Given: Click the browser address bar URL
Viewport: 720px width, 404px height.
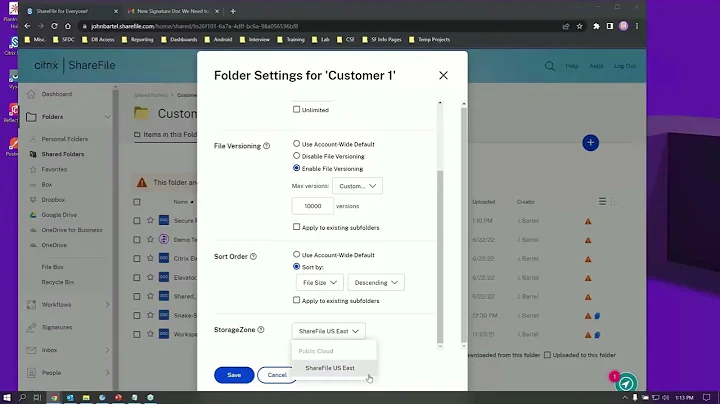Looking at the screenshot, I should coord(195,26).
